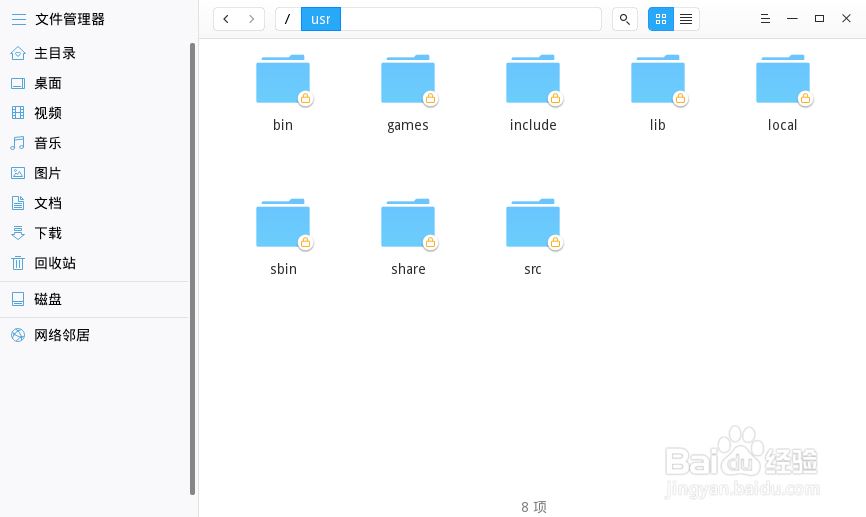This screenshot has width=866, height=517.
Task: Click the search magnifier icon
Action: 625,19
